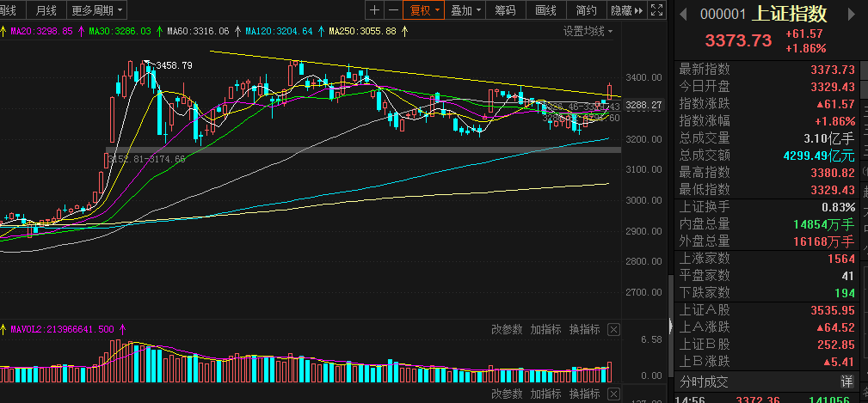Close the MAVOL volume indicator panel
The width and height of the screenshot is (868, 403).
pyautogui.click(x=613, y=330)
